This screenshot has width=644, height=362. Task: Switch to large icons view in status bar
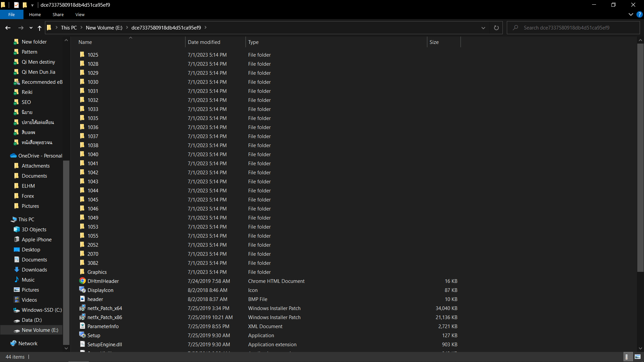click(638, 357)
